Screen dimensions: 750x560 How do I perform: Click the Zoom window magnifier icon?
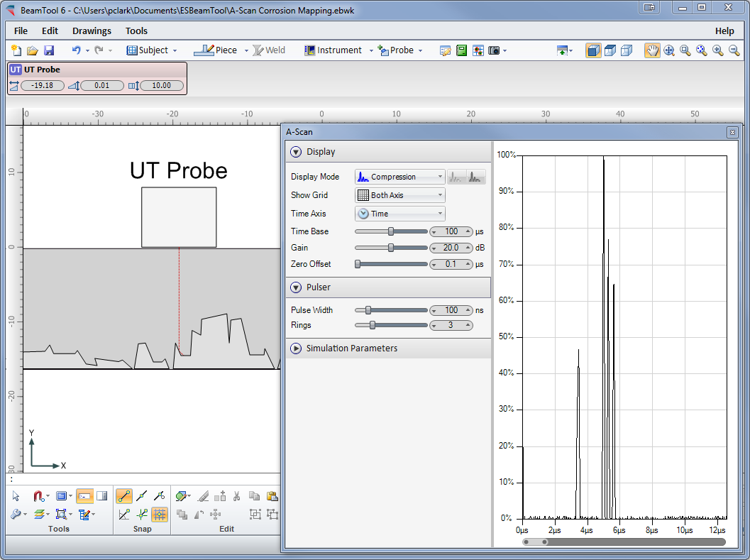[x=685, y=50]
